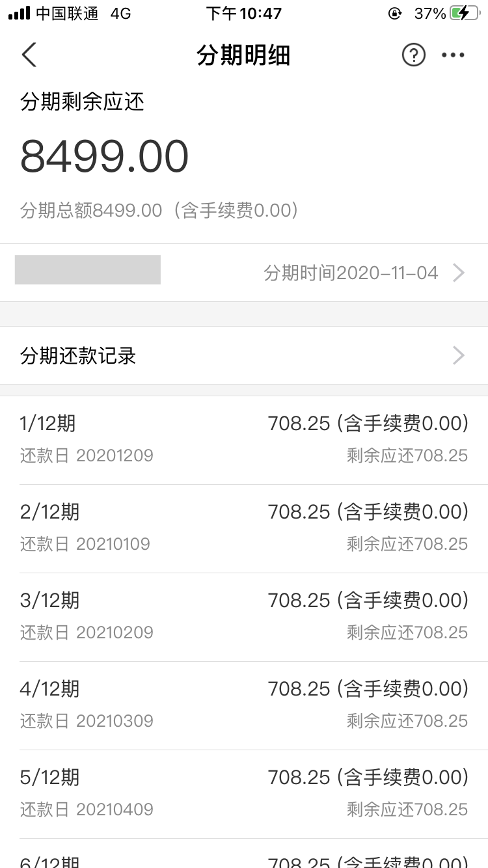Tap the 分期明细 page title
Image resolution: width=488 pixels, height=868 pixels.
click(x=243, y=55)
